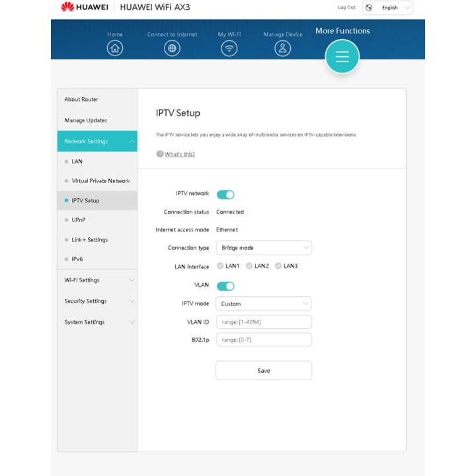Viewport: 476px width, 476px height.
Task: Turn off the VLAN switch
Action: click(x=225, y=286)
